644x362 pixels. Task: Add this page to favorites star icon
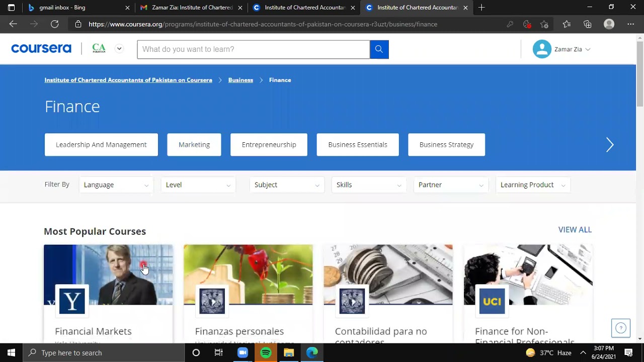pos(544,24)
